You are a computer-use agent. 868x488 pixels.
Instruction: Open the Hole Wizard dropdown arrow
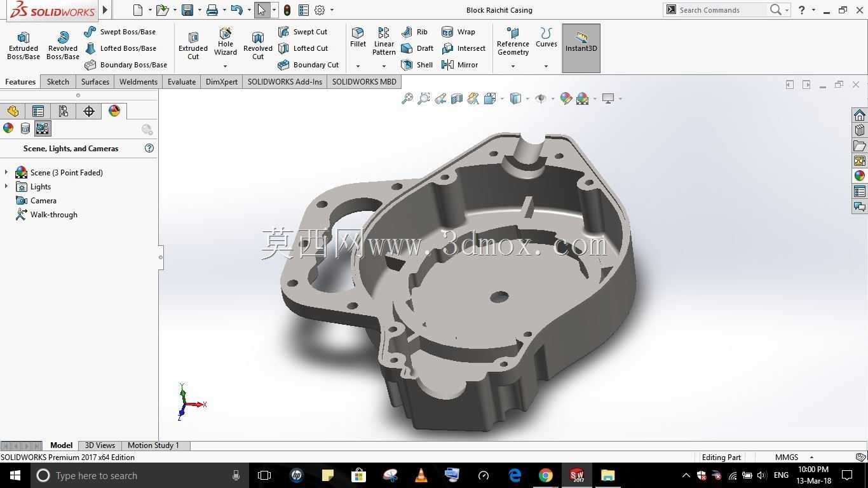225,66
